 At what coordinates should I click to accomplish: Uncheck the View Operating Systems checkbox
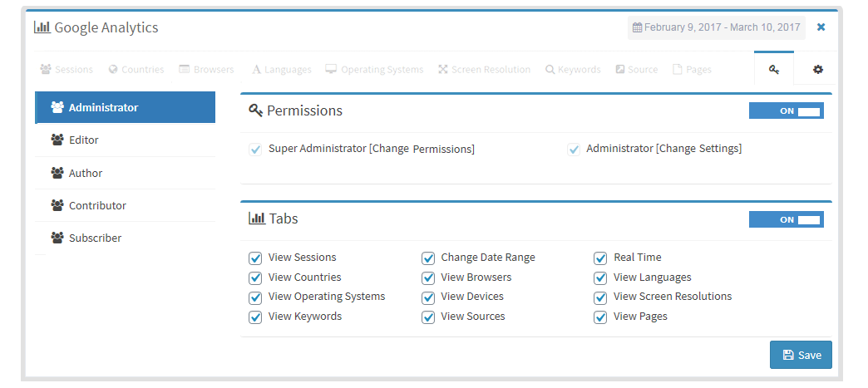(255, 297)
